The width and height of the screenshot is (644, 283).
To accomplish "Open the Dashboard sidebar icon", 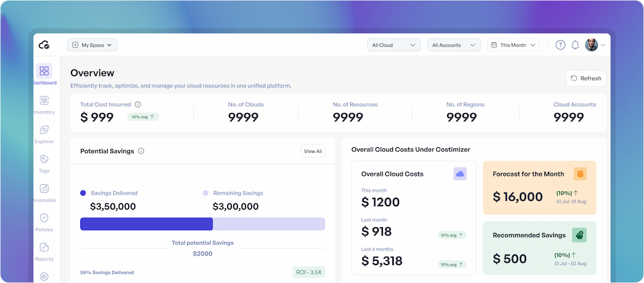I will pos(44,71).
